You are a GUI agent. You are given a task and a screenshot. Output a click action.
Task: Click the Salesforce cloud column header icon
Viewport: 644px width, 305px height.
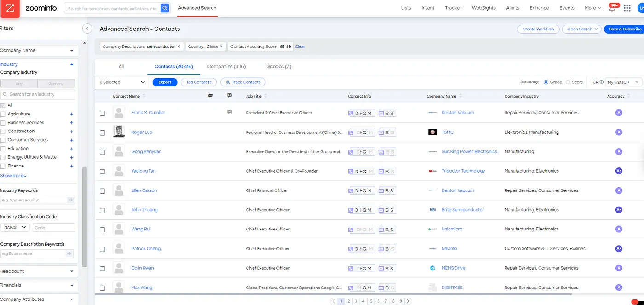tap(211, 96)
